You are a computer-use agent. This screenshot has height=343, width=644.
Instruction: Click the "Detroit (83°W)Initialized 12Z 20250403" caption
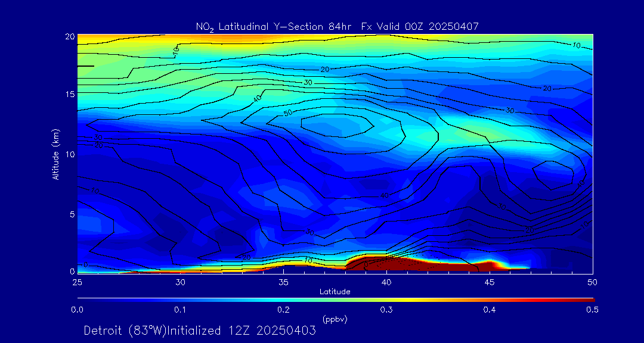[200, 330]
